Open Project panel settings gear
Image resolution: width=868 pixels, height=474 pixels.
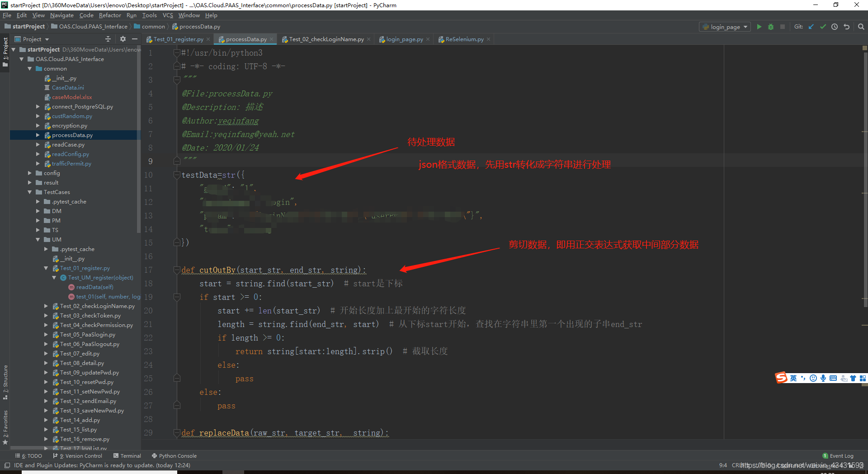tap(123, 39)
